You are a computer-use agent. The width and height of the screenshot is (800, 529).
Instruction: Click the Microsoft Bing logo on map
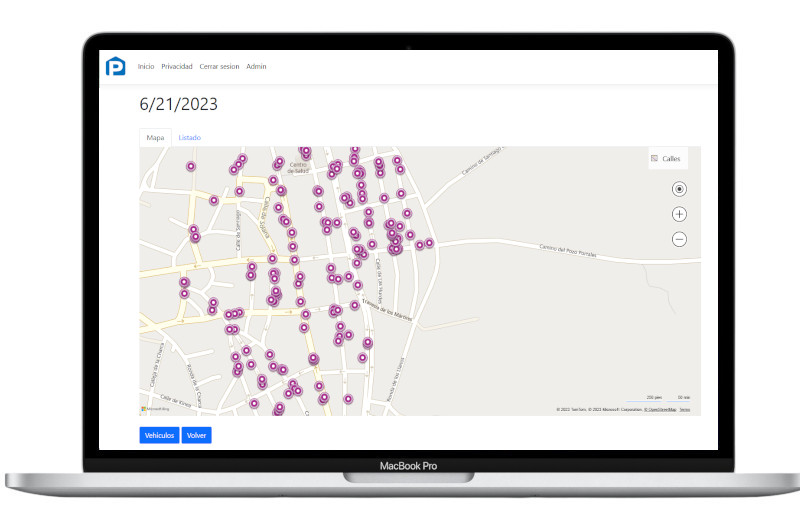click(156, 409)
